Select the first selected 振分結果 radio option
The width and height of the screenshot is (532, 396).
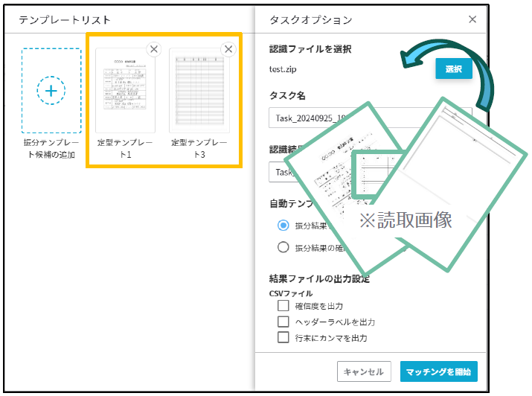pos(283,226)
